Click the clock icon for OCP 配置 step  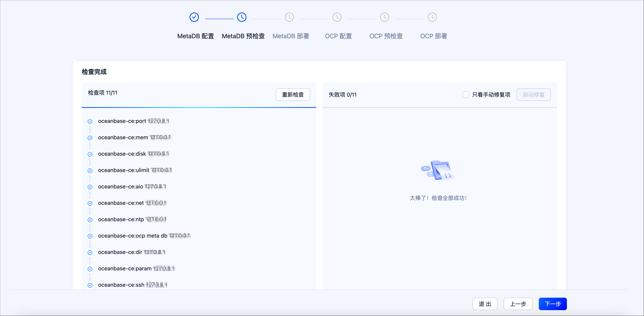point(337,17)
